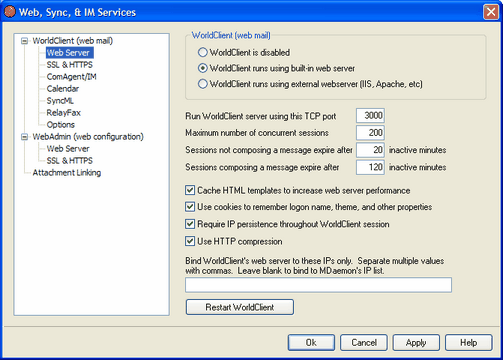Click the Apply button
Image resolution: width=503 pixels, height=360 pixels.
pos(416,343)
